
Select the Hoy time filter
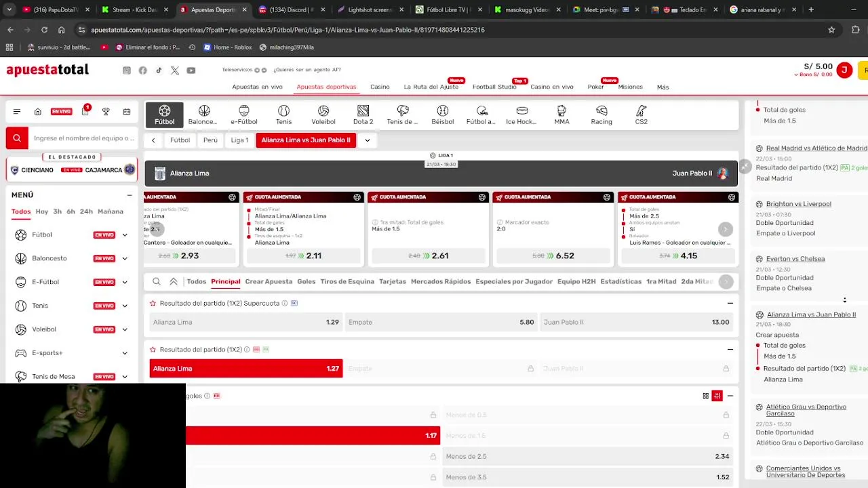click(42, 211)
